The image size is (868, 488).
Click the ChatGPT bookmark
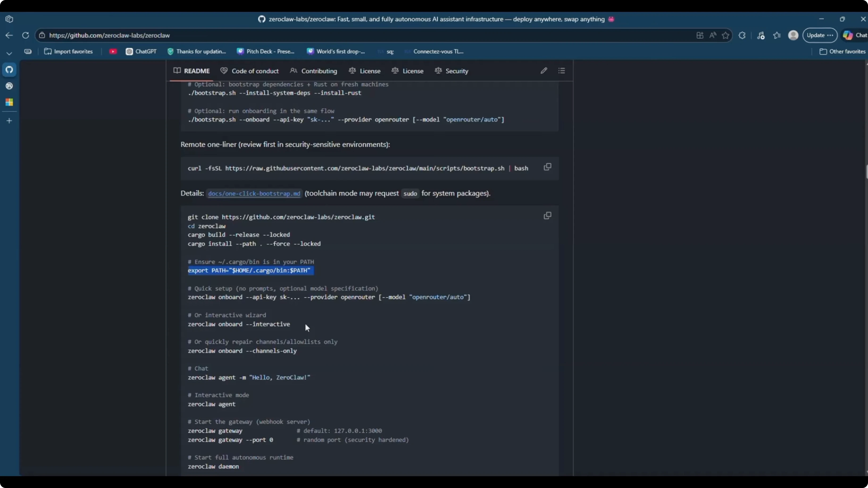(141, 52)
